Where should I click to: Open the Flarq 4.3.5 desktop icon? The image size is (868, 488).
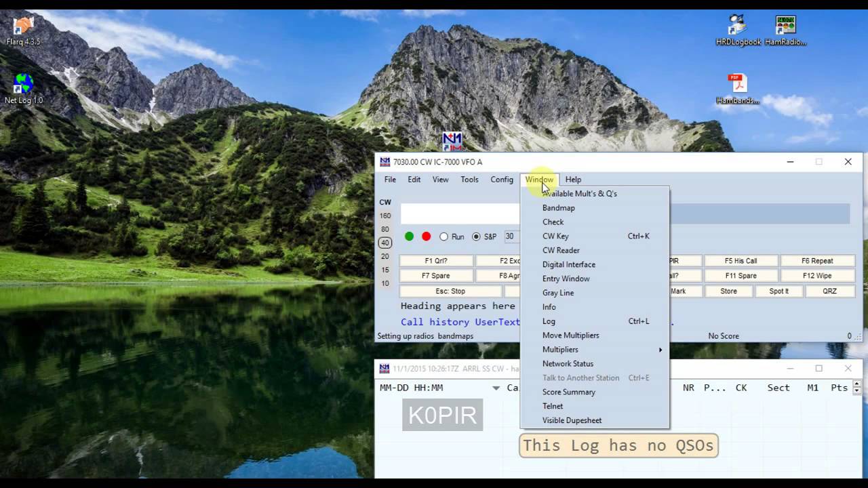point(23,30)
